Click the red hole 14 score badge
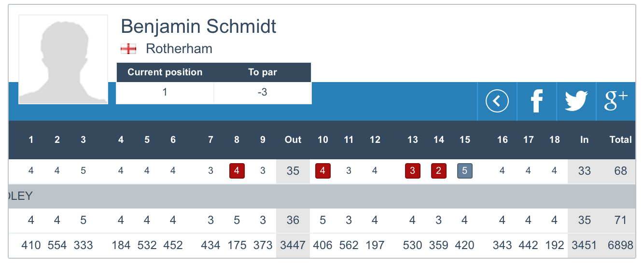This screenshot has width=644, height=265. point(438,171)
